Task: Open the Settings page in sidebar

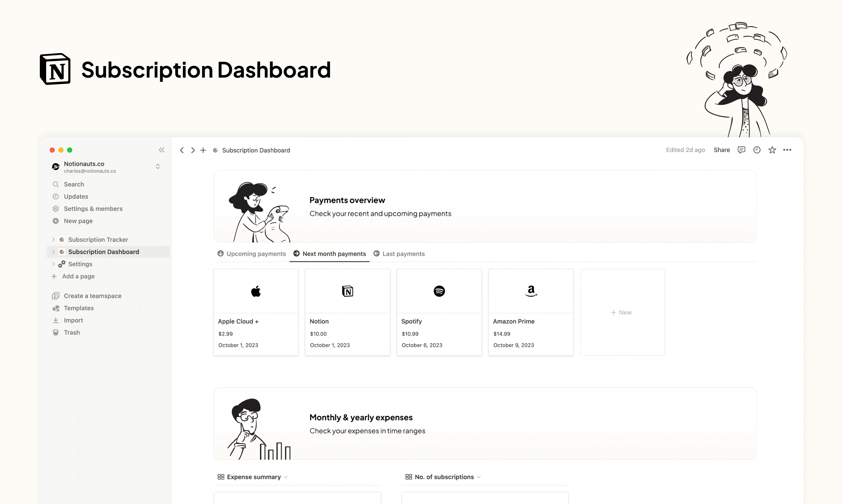Action: click(80, 264)
